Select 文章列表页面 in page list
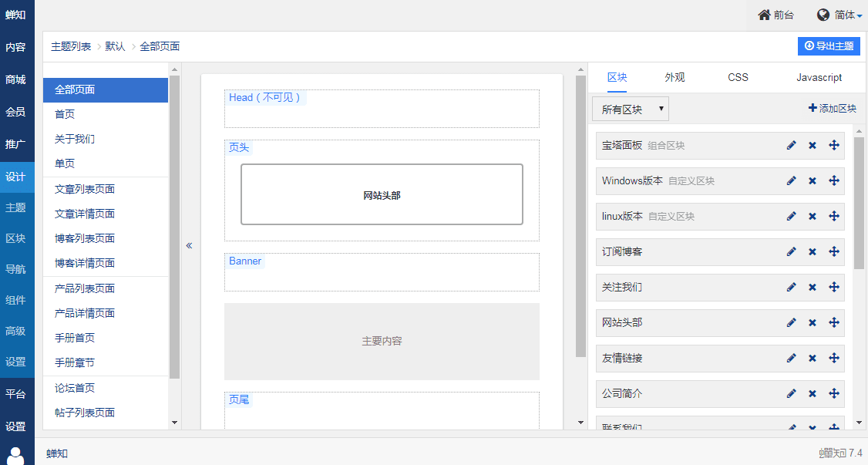868x465 pixels. click(85, 190)
